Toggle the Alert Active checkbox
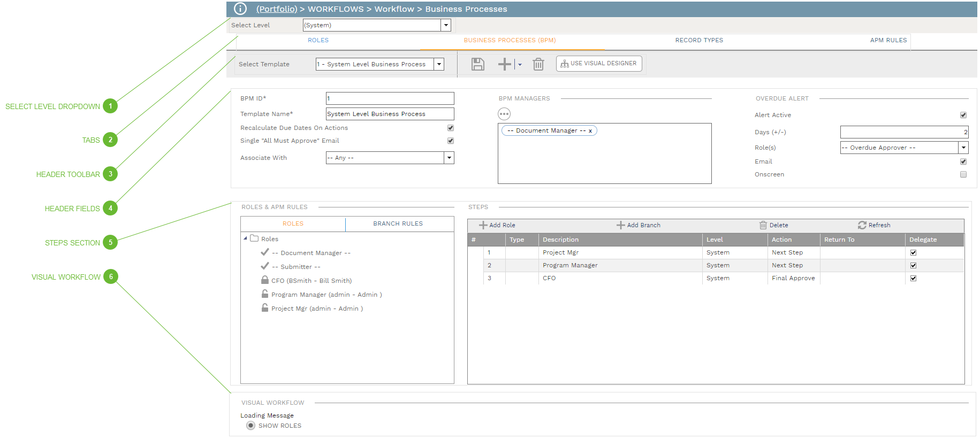This screenshot has height=439, width=980. pyautogui.click(x=963, y=115)
